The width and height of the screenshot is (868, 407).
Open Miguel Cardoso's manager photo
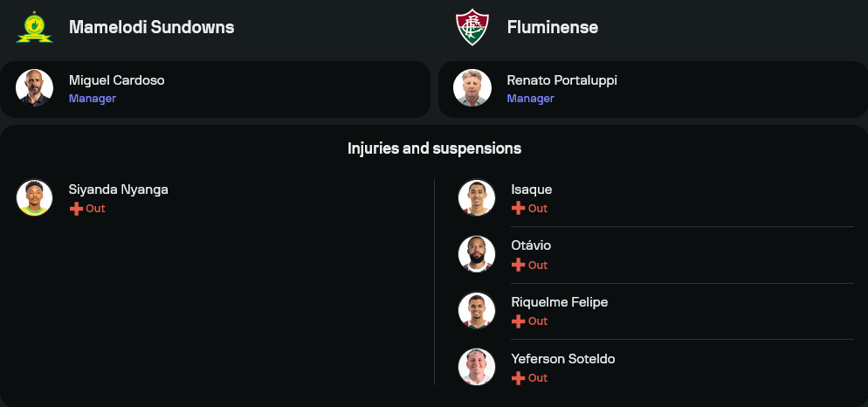(x=34, y=87)
